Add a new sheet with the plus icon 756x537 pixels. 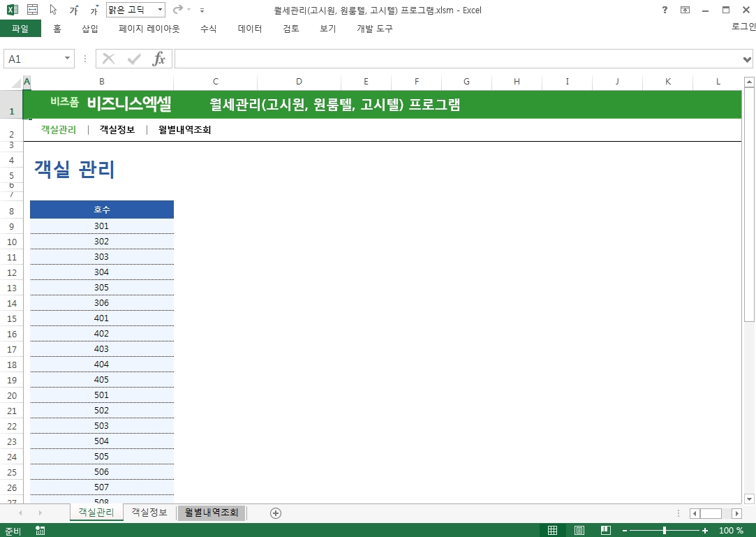point(276,513)
